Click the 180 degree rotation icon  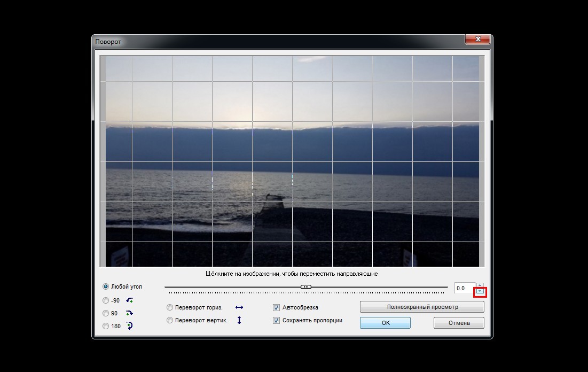pos(129,325)
